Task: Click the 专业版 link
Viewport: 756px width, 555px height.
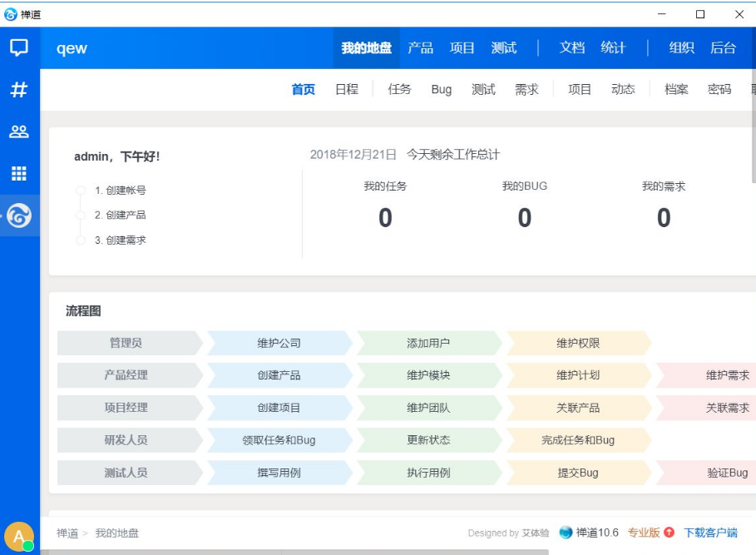Action: [x=644, y=533]
